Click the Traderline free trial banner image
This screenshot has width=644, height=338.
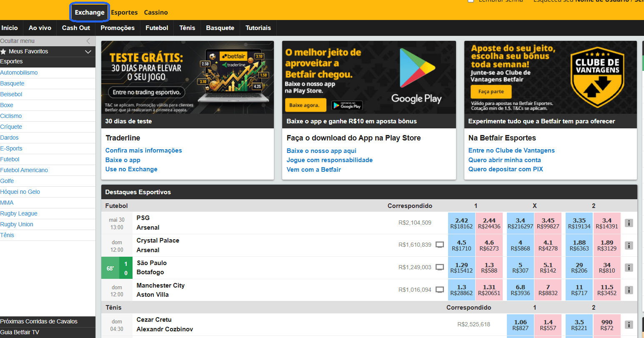coord(188,78)
